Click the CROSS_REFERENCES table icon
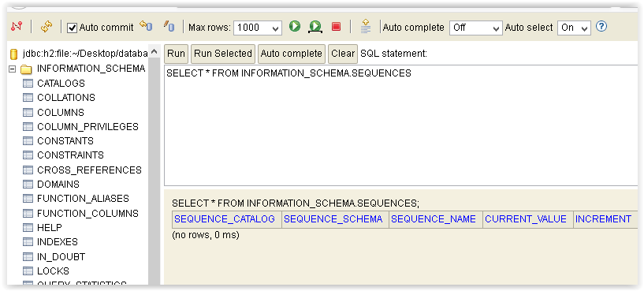This screenshot has width=644, height=291. (28, 170)
